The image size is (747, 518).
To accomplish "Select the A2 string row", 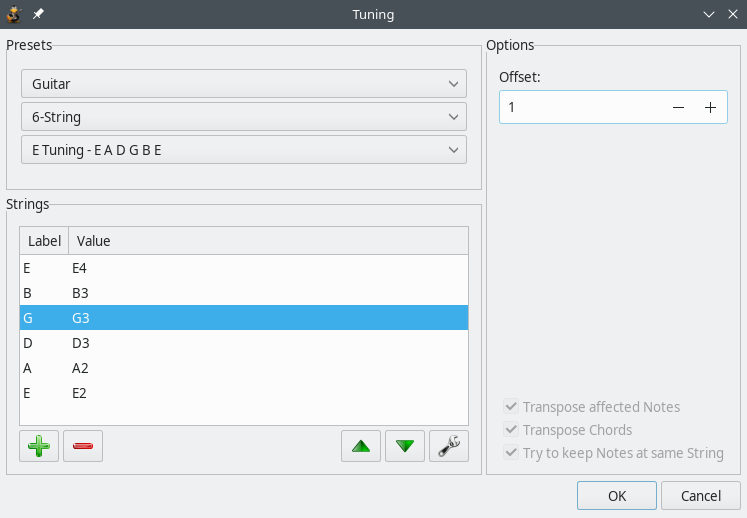I will click(243, 368).
